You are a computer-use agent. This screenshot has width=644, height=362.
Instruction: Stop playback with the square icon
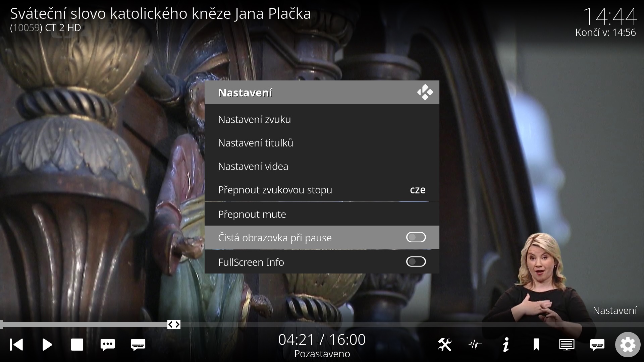[x=77, y=345]
